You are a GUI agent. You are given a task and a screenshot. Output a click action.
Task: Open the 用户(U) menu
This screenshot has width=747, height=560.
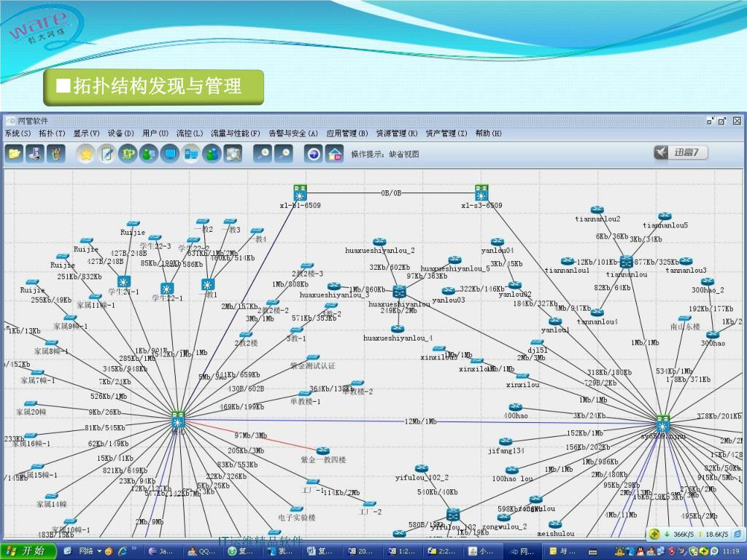click(155, 133)
